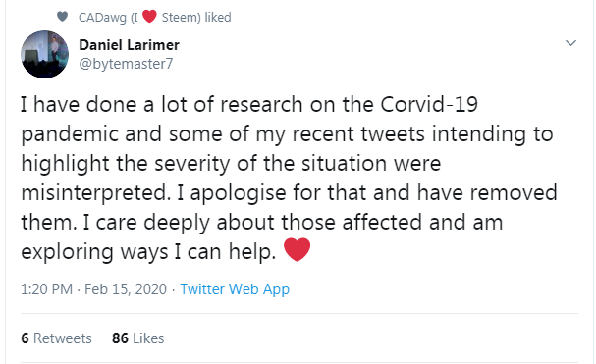Click the 1:20 PM time in timestamp
This screenshot has height=364, width=596.
[x=46, y=289]
